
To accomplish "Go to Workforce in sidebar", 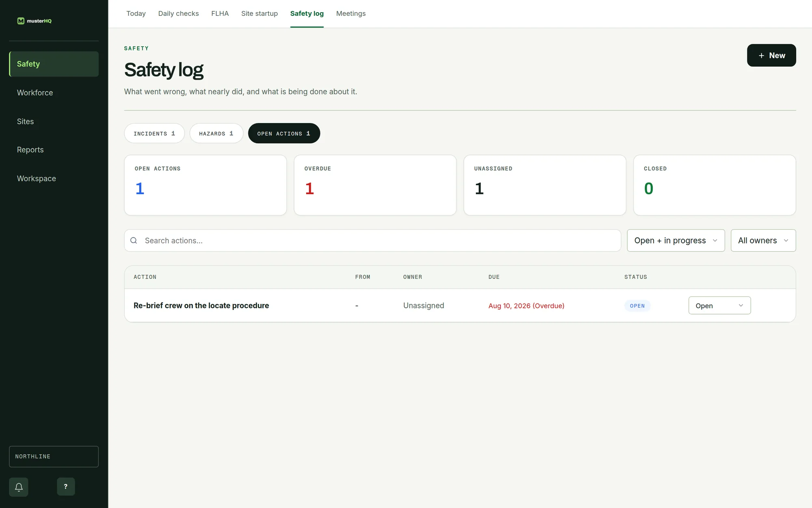I will pos(54,93).
